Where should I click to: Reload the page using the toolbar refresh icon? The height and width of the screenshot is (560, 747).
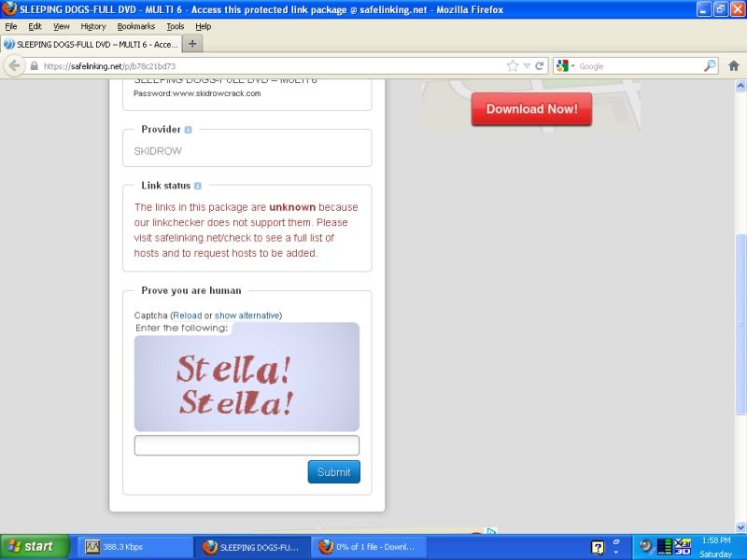click(540, 66)
